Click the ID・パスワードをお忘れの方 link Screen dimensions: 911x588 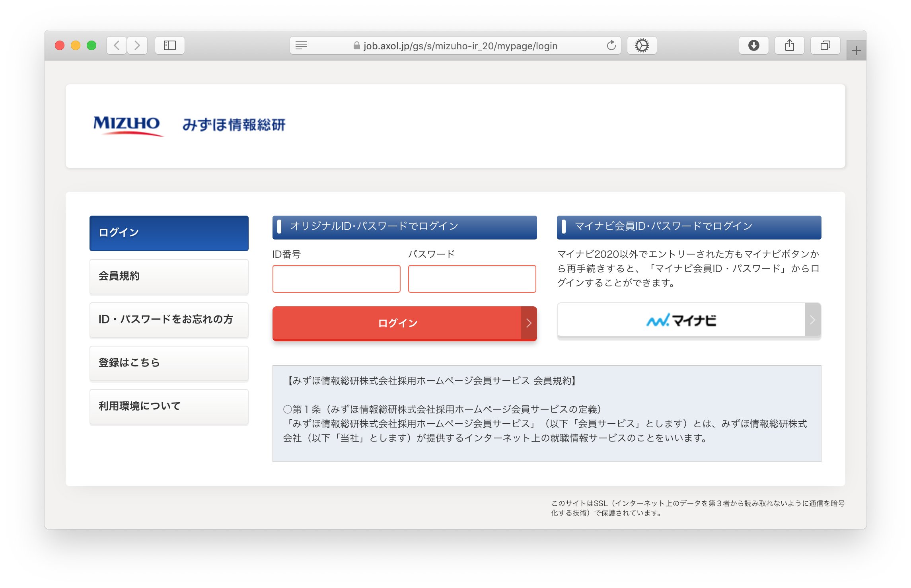tap(169, 319)
